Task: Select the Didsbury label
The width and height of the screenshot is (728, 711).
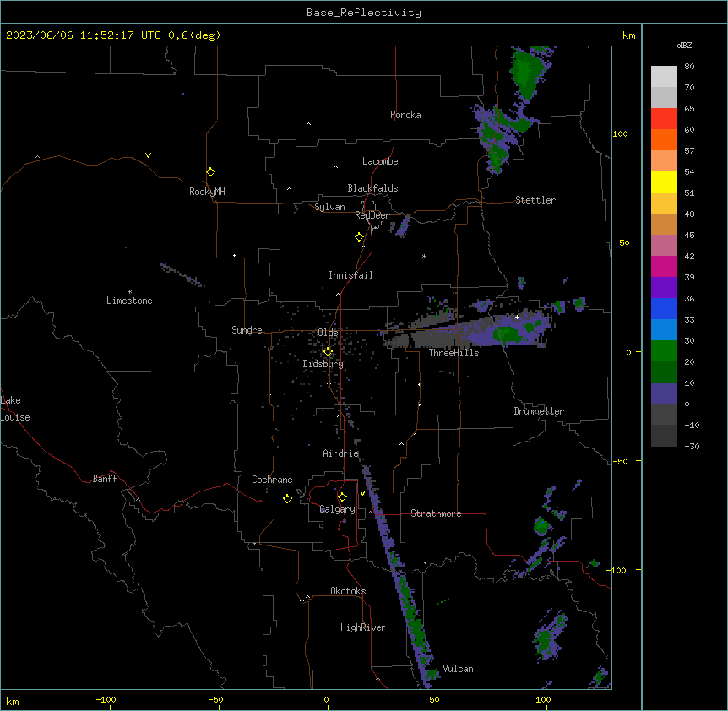Action: (323, 364)
